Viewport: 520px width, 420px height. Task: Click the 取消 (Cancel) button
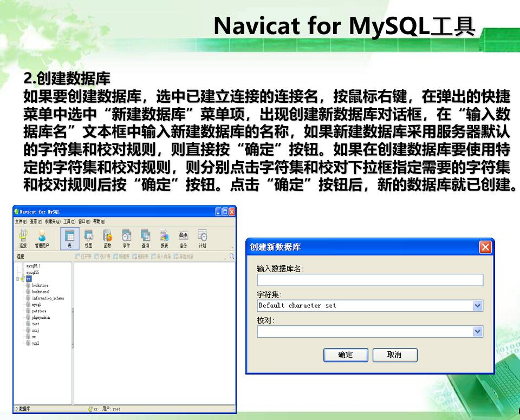(395, 355)
